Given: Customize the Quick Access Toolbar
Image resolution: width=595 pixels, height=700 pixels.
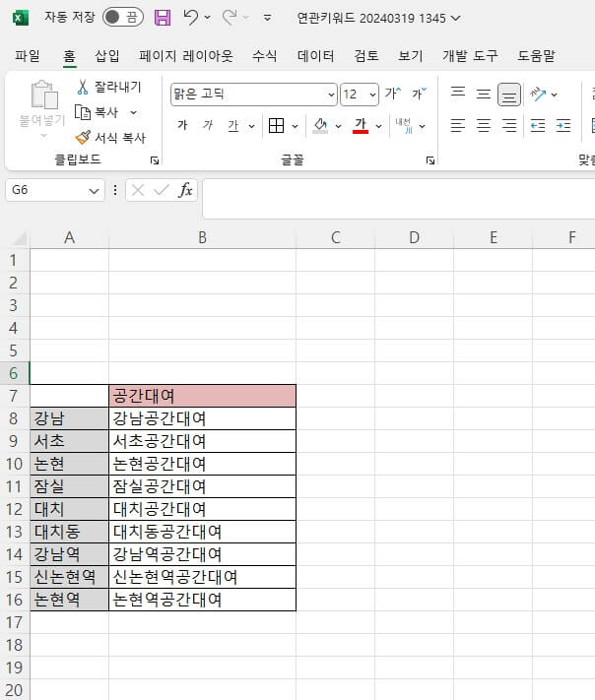Looking at the screenshot, I should 268,18.
